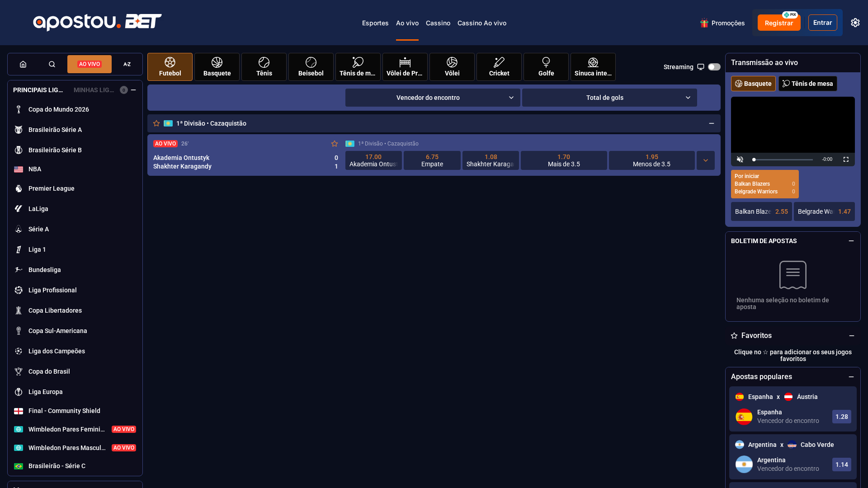Image resolution: width=868 pixels, height=488 pixels.
Task: Select the Por iniciar Balkan Blazers match card
Action: 765,184
